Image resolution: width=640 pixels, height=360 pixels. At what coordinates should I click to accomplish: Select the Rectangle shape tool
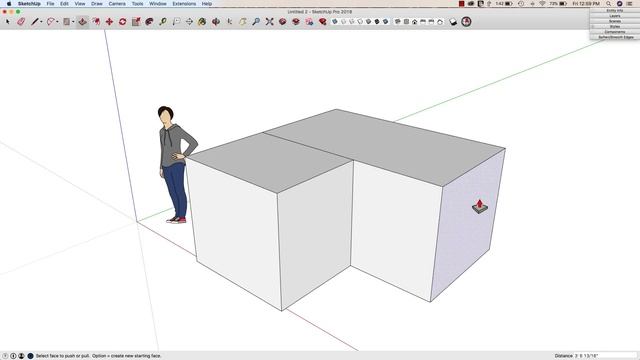[x=67, y=22]
